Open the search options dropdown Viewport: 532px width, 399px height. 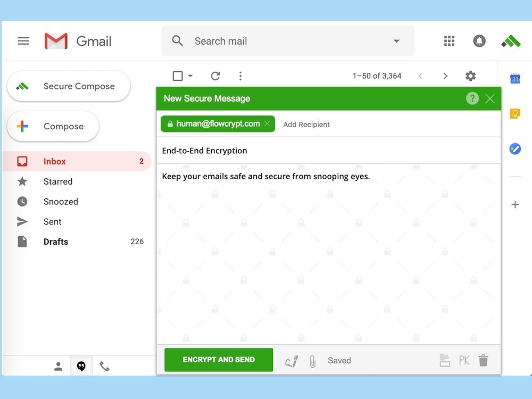[396, 40]
